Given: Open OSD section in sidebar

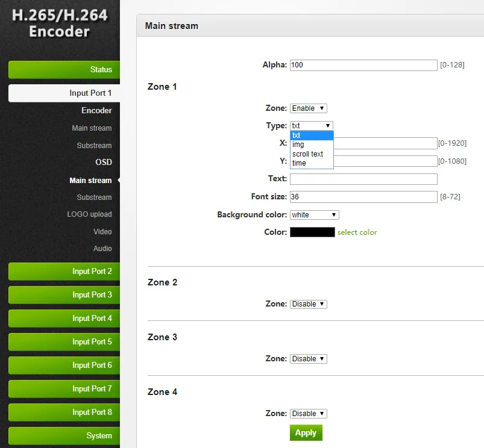Looking at the screenshot, I should click(x=104, y=162).
